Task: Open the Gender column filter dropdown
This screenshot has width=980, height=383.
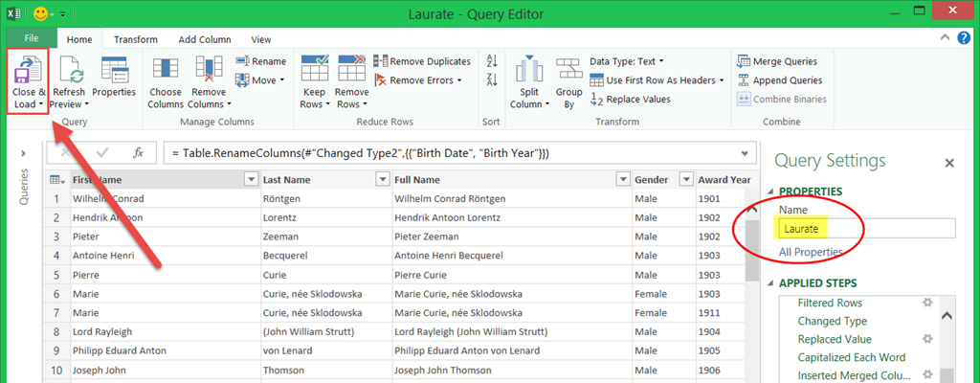Action: (x=685, y=179)
